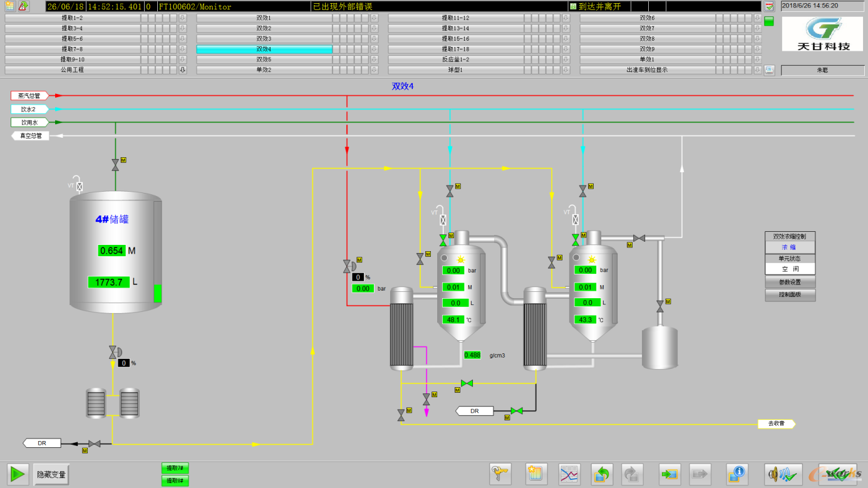
Task: Click the 1773.7 L volume value
Action: (109, 283)
